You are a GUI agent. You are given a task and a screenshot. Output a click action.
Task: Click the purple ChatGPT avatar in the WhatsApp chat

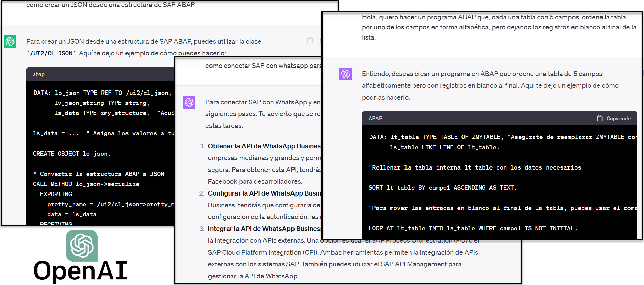tap(189, 102)
